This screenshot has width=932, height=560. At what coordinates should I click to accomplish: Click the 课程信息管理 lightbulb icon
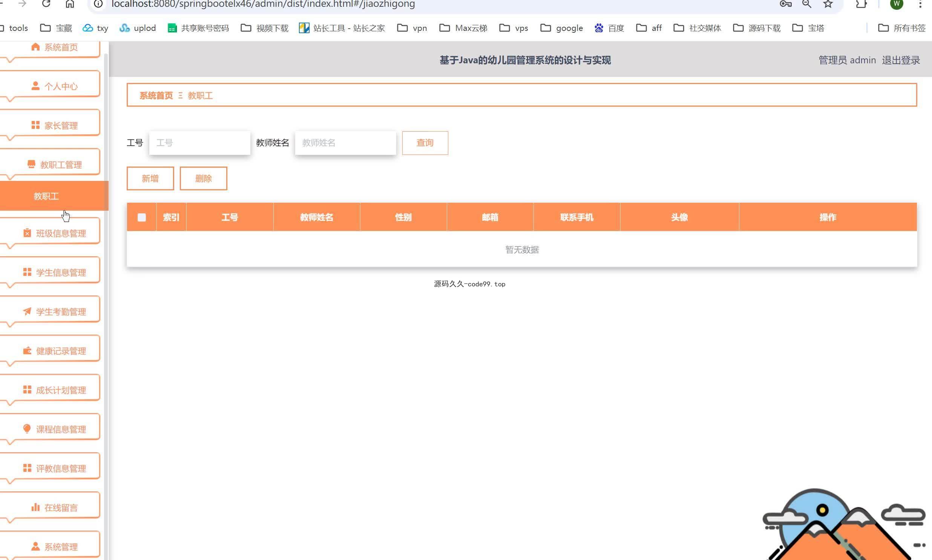coord(27,429)
